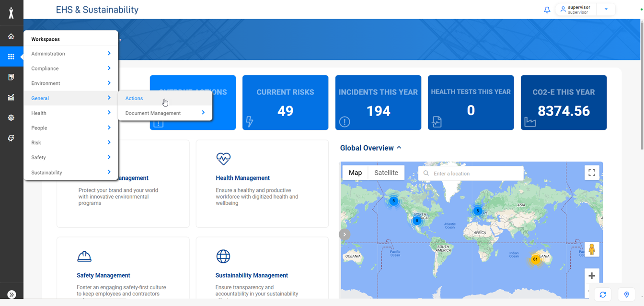Toggle fullscreen map view
This screenshot has height=306, width=644.
point(592,173)
